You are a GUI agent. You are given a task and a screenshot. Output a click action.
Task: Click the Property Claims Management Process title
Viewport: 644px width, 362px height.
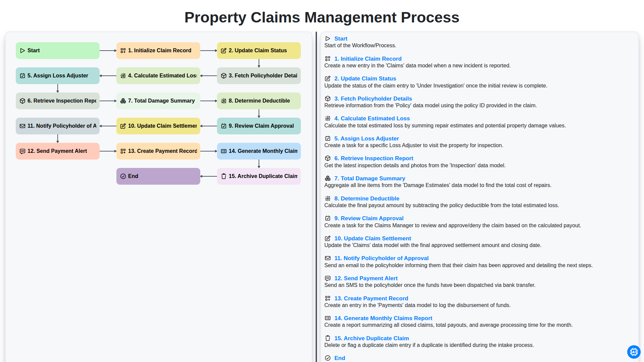click(322, 17)
